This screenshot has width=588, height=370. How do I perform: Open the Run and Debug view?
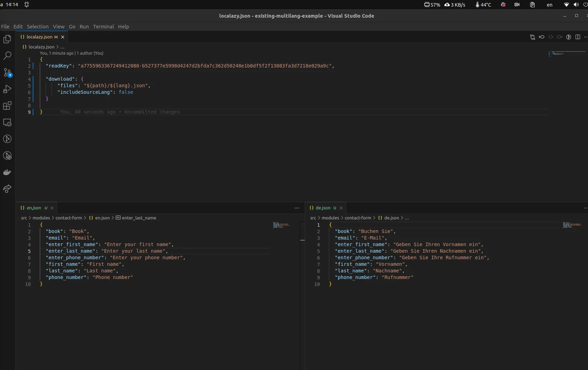(x=7, y=89)
